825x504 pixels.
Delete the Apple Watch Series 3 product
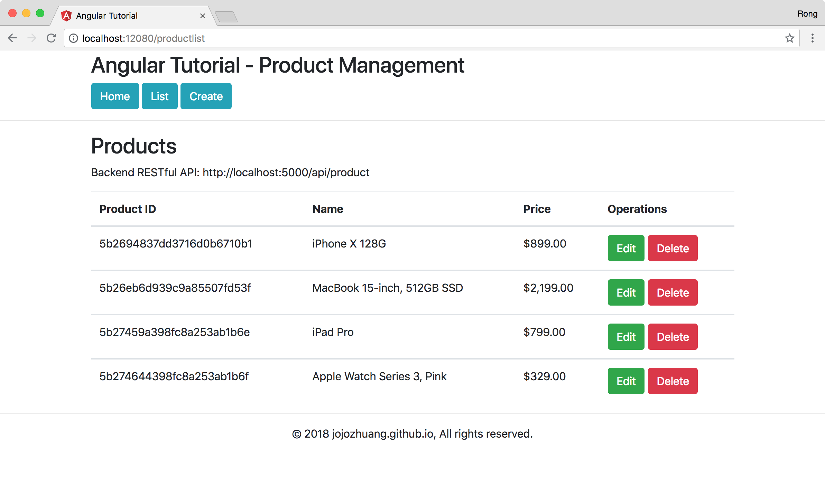tap(673, 381)
